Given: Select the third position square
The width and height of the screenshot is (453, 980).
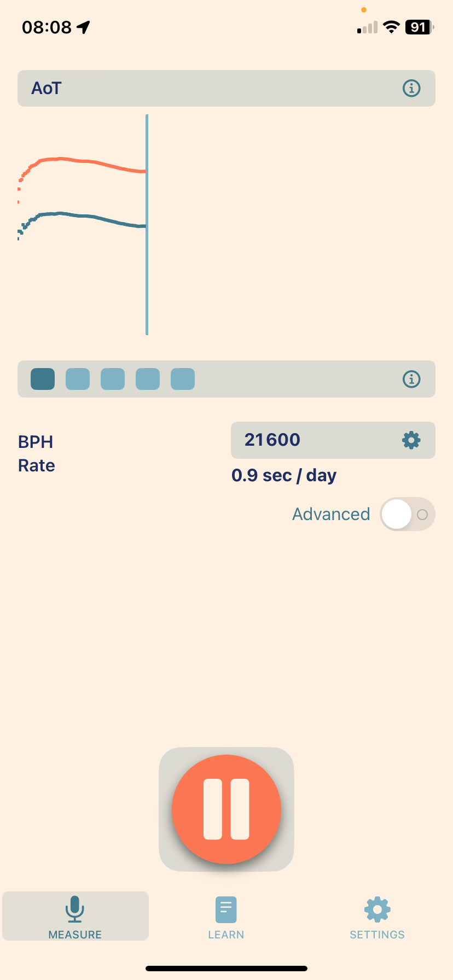Looking at the screenshot, I should coord(113,379).
